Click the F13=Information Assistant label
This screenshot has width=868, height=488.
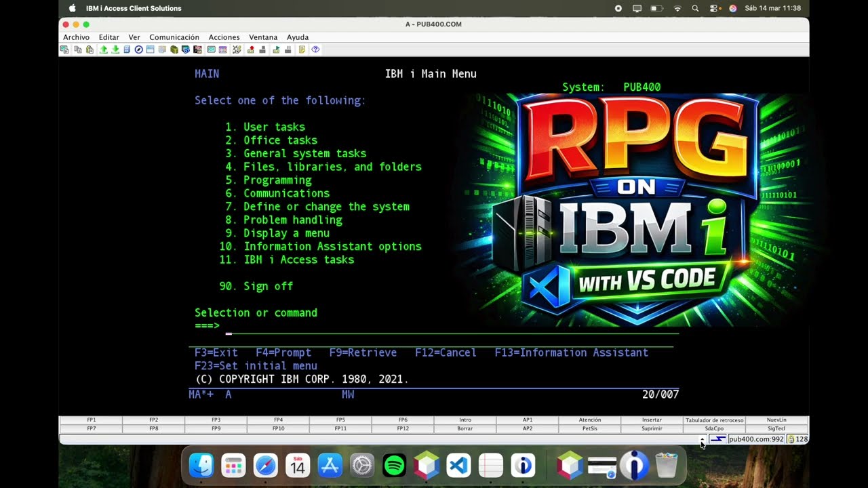click(x=572, y=353)
